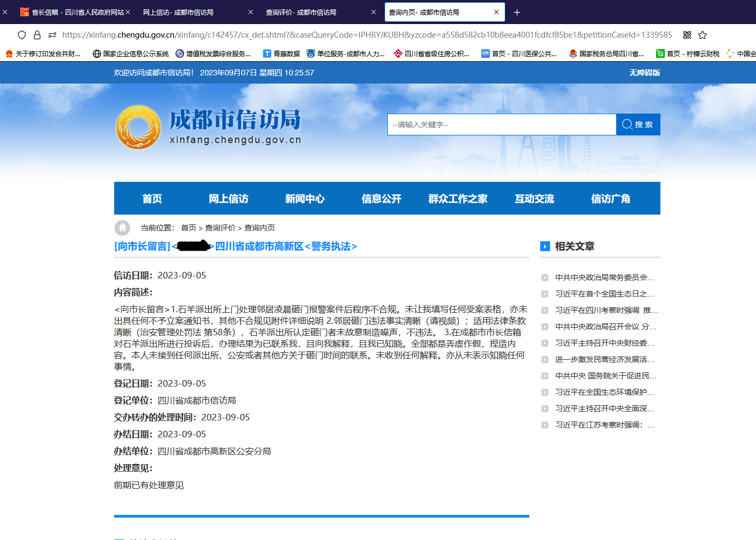756x540 pixels.
Task: Open the QR code icon in address bar
Action: 687,35
